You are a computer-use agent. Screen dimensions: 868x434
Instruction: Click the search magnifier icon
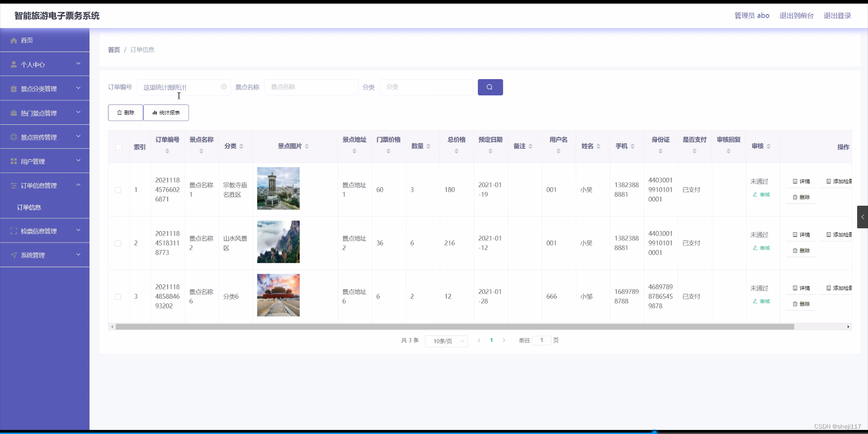tap(490, 87)
